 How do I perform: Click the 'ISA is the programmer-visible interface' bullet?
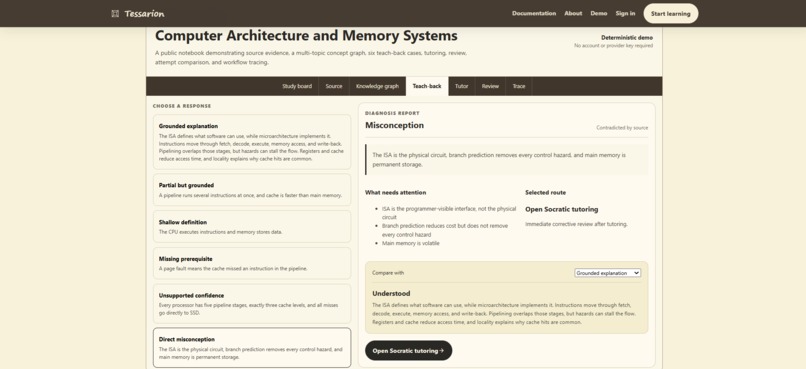click(449, 213)
